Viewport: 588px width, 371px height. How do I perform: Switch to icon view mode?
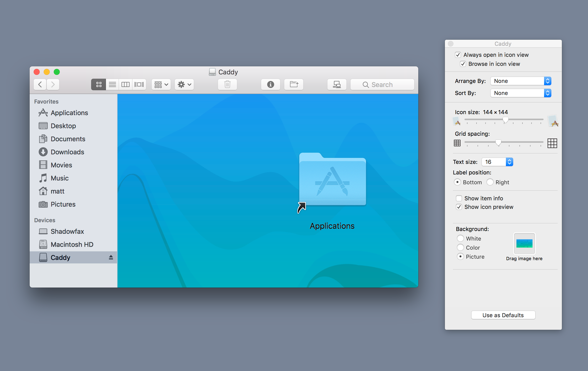click(99, 84)
